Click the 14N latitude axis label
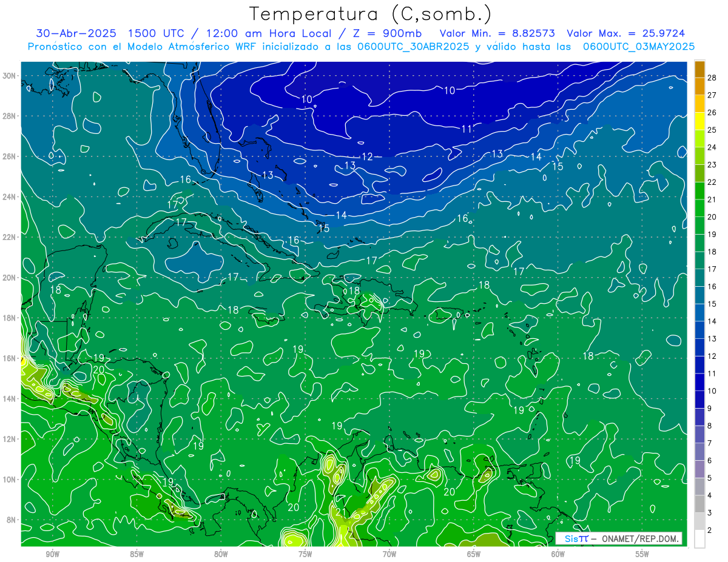Image resolution: width=728 pixels, height=562 pixels. coord(9,398)
